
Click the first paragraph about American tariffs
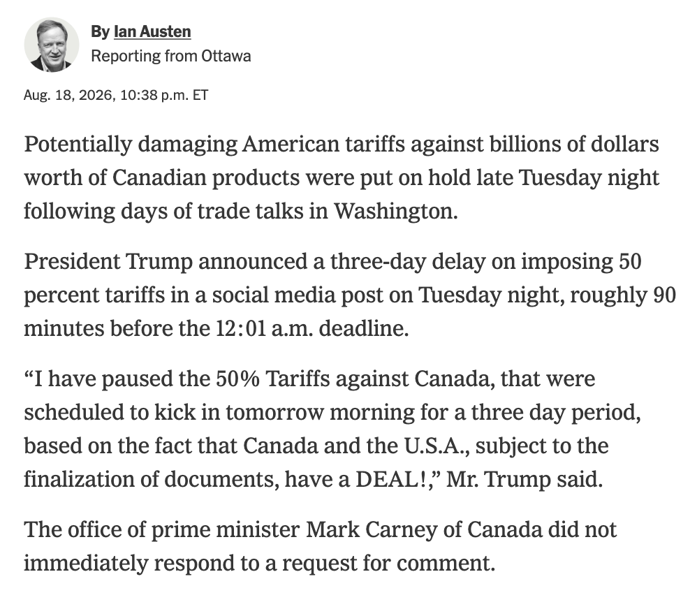(x=342, y=177)
